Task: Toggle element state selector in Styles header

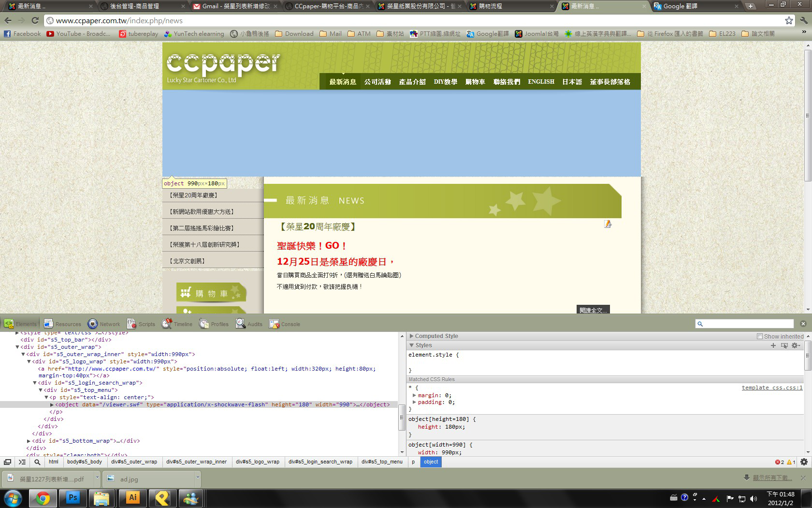Action: pyautogui.click(x=784, y=345)
